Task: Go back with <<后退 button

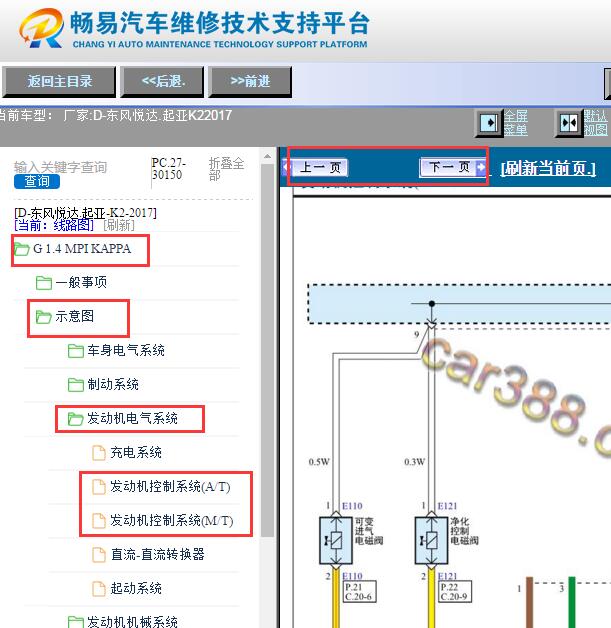Action: click(162, 82)
